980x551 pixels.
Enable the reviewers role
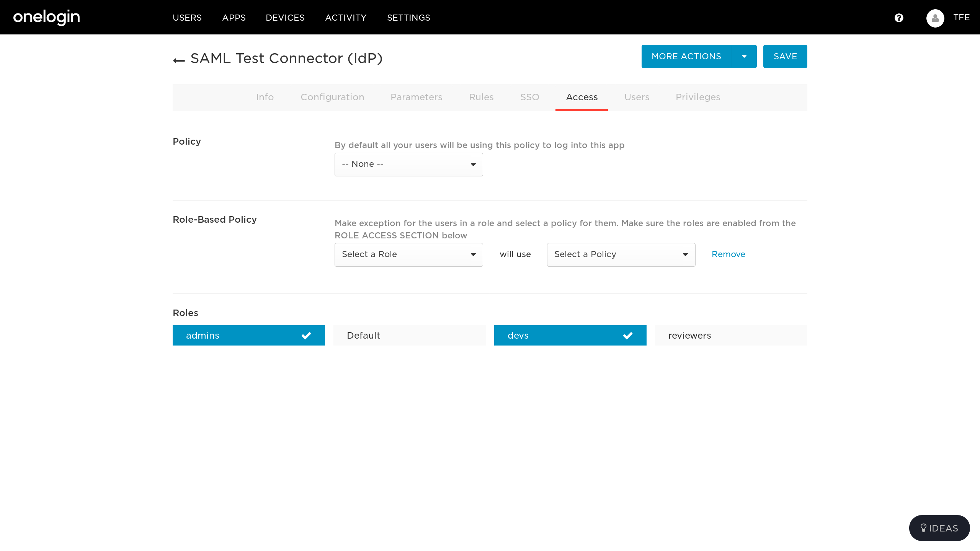point(731,336)
